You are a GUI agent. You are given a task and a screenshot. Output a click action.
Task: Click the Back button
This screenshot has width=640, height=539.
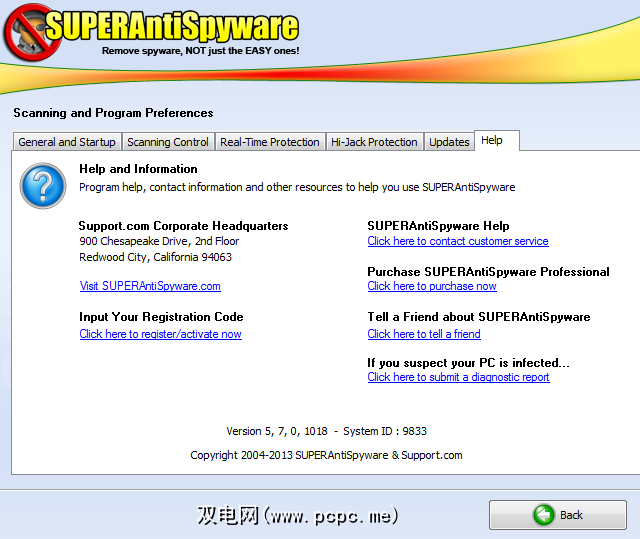[x=558, y=515]
